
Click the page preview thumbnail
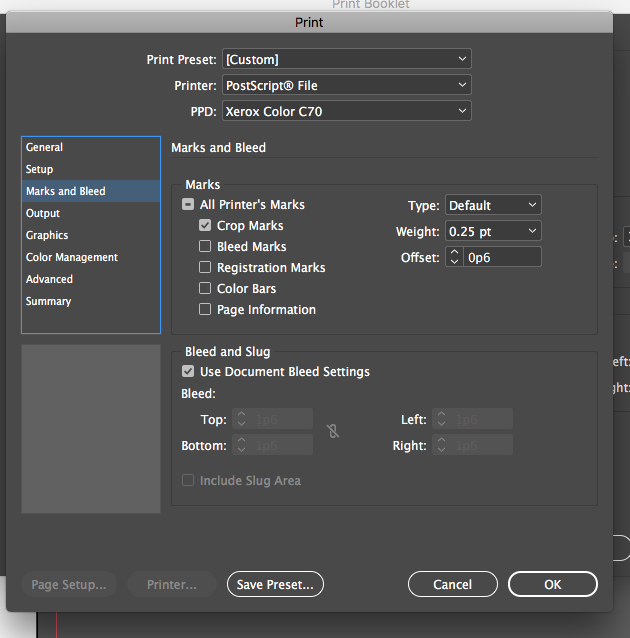[x=91, y=429]
